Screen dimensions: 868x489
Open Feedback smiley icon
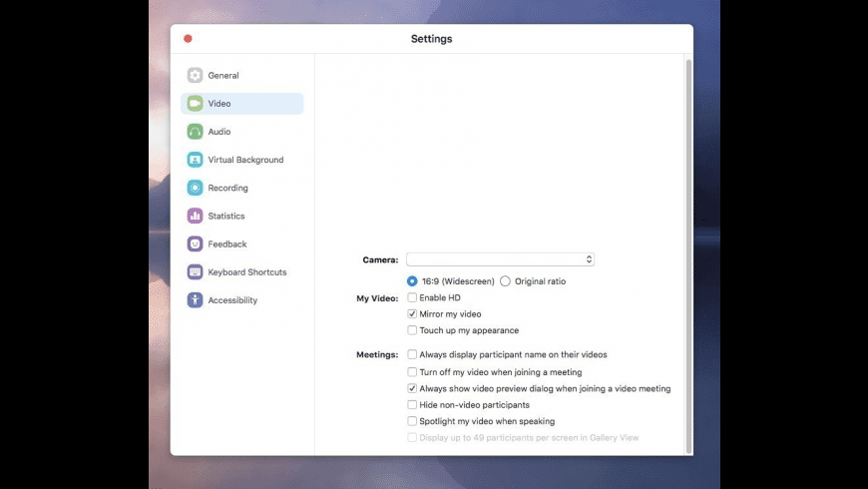click(195, 244)
